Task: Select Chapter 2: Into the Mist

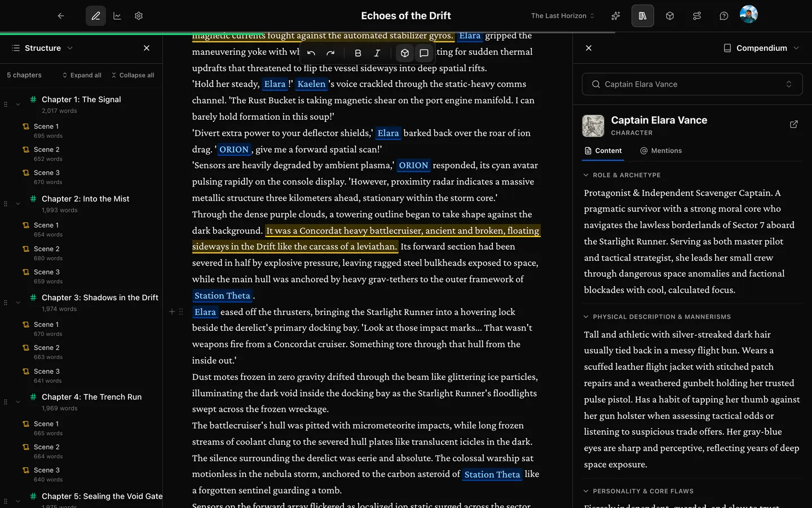Action: (x=85, y=199)
